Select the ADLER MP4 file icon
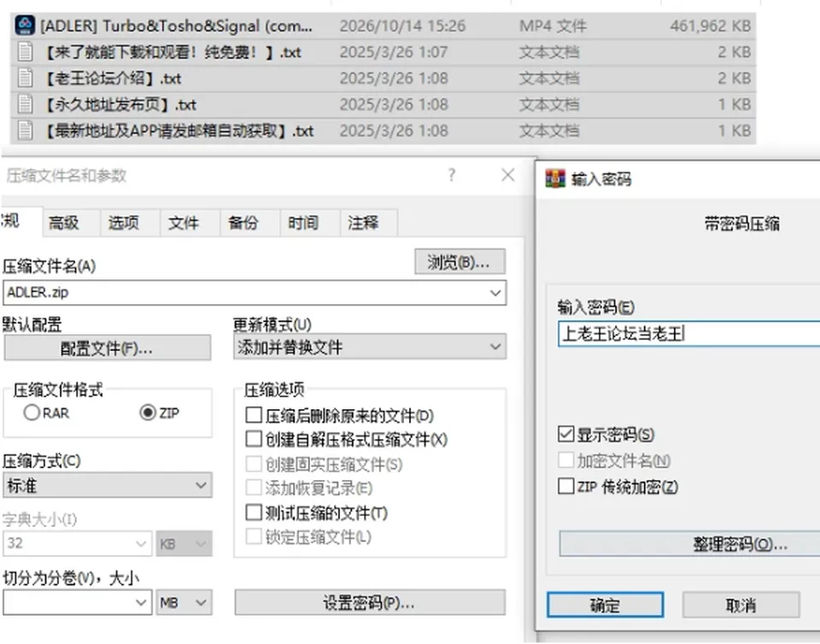820x644 pixels. [25, 25]
